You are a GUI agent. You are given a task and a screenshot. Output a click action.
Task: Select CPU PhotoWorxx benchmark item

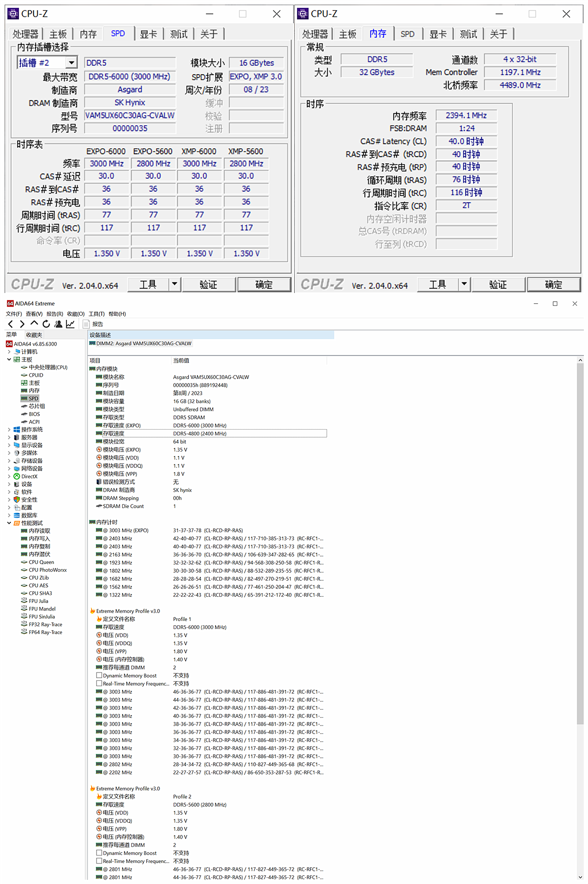(44, 570)
